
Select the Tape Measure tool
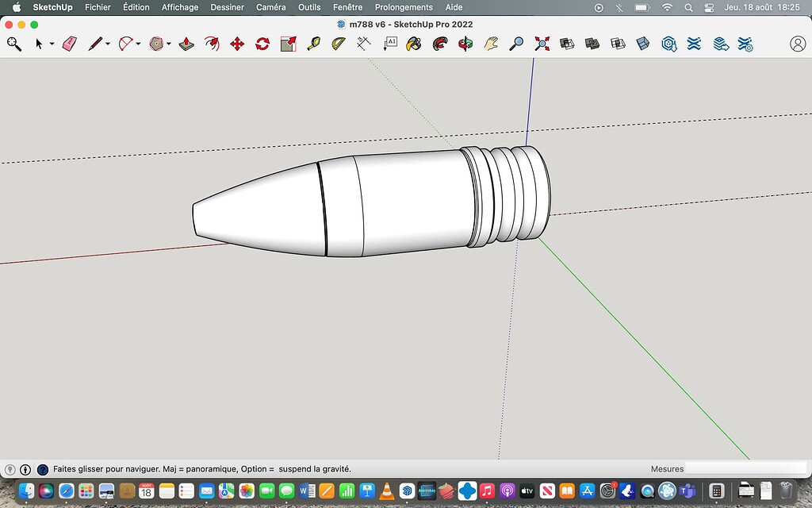point(312,44)
